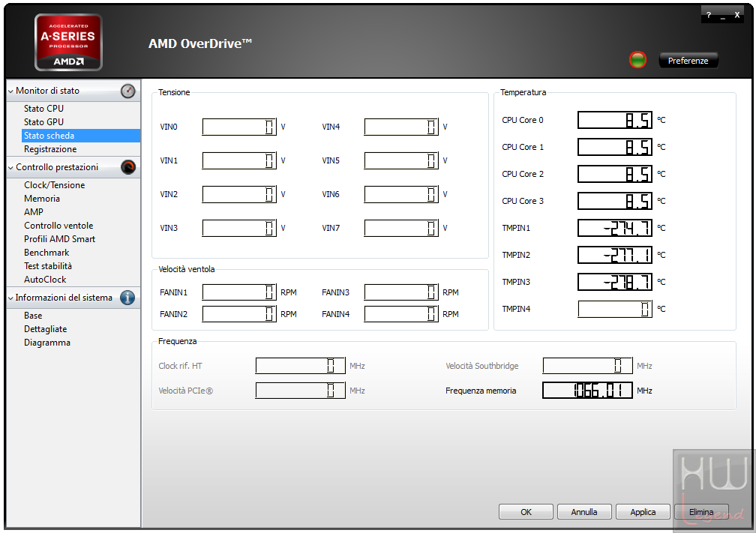This screenshot has height=533, width=756.
Task: Open the Registrazione page
Action: pos(50,149)
